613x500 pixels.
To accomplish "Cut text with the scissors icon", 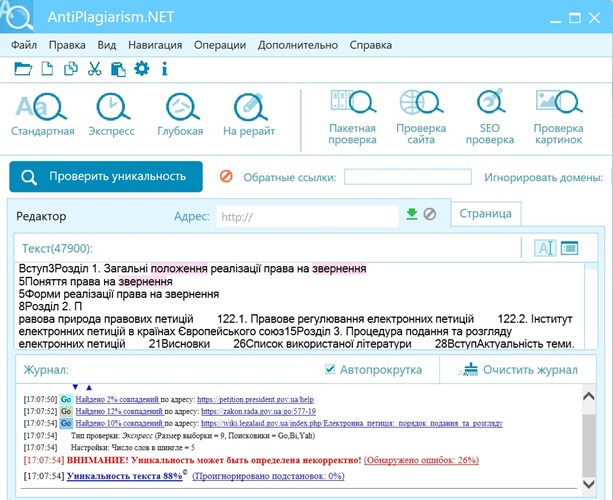I will coord(94,69).
